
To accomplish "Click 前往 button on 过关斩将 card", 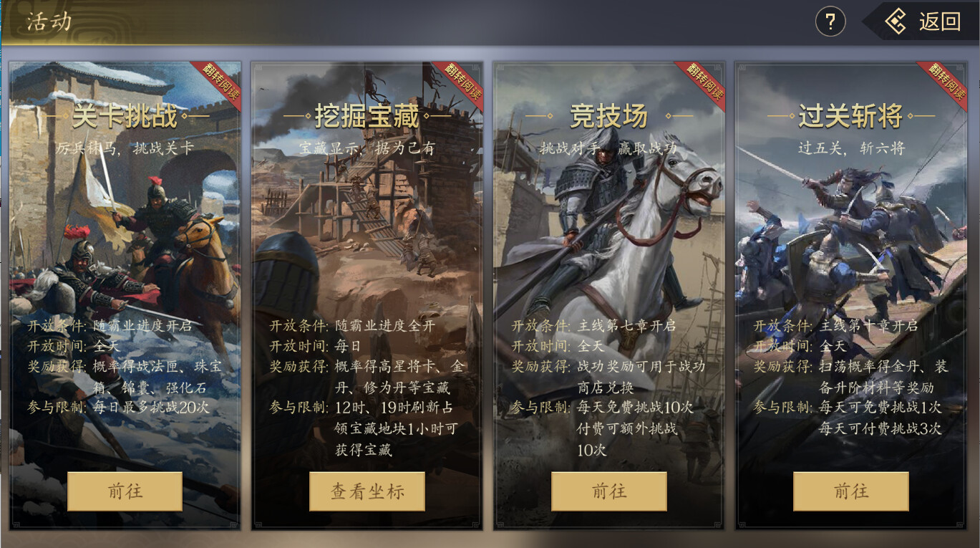I will [x=851, y=491].
